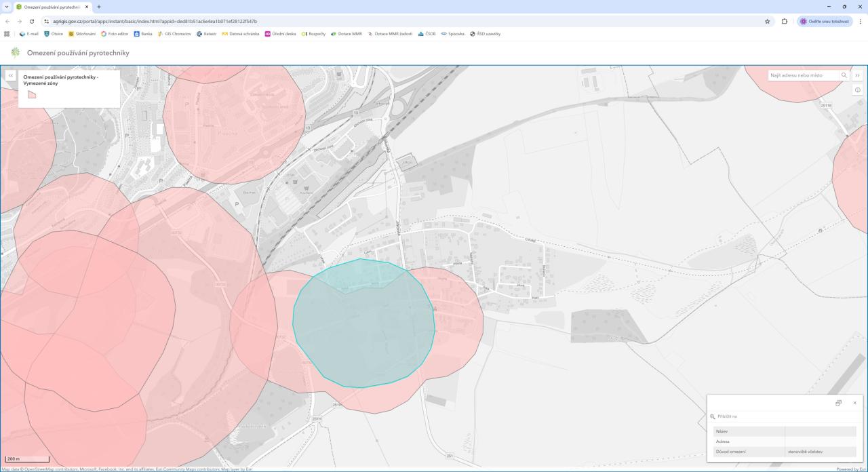Click the 'Ověřte svou totožnost' profile button

click(825, 21)
